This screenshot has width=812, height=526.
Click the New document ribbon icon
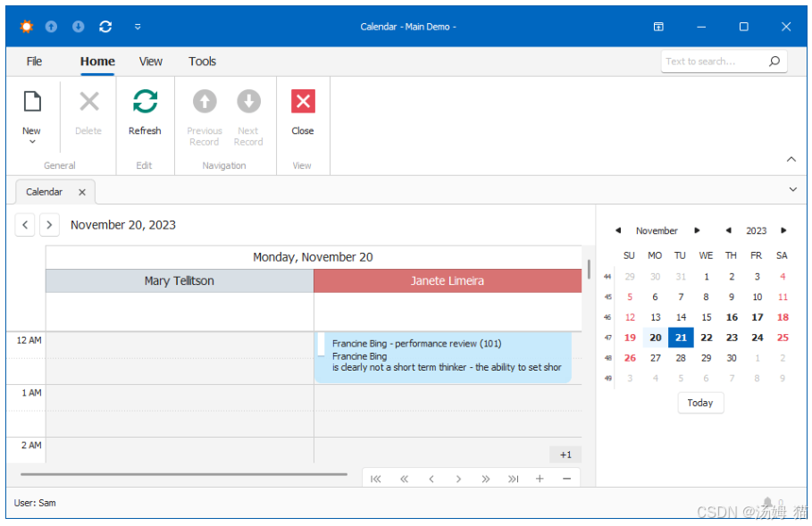point(32,102)
